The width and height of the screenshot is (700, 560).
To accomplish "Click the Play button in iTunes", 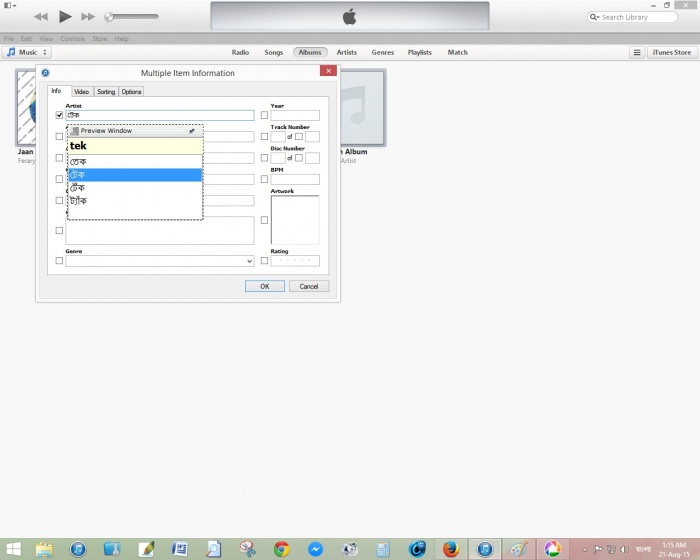I will [65, 17].
